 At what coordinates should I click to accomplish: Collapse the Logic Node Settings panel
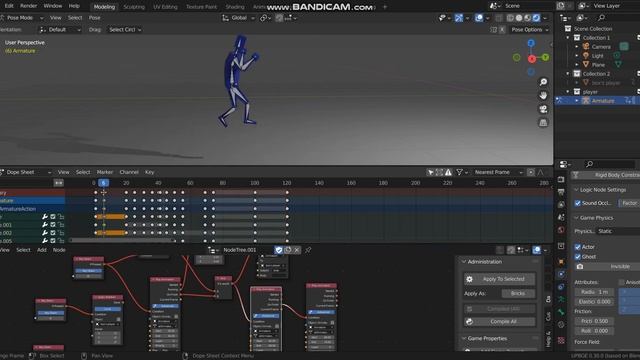tap(576, 190)
